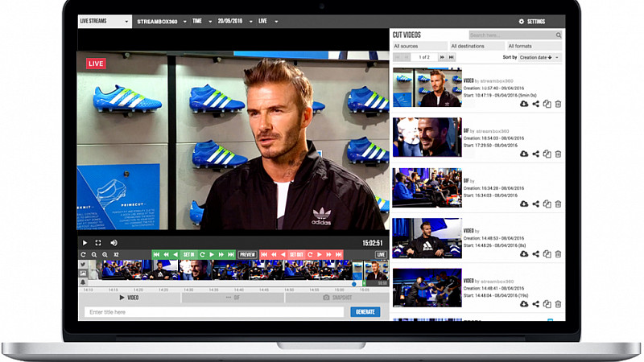Image resolution: width=644 pixels, height=362 pixels.
Task: Jump green in-point to end
Action: click(x=231, y=255)
